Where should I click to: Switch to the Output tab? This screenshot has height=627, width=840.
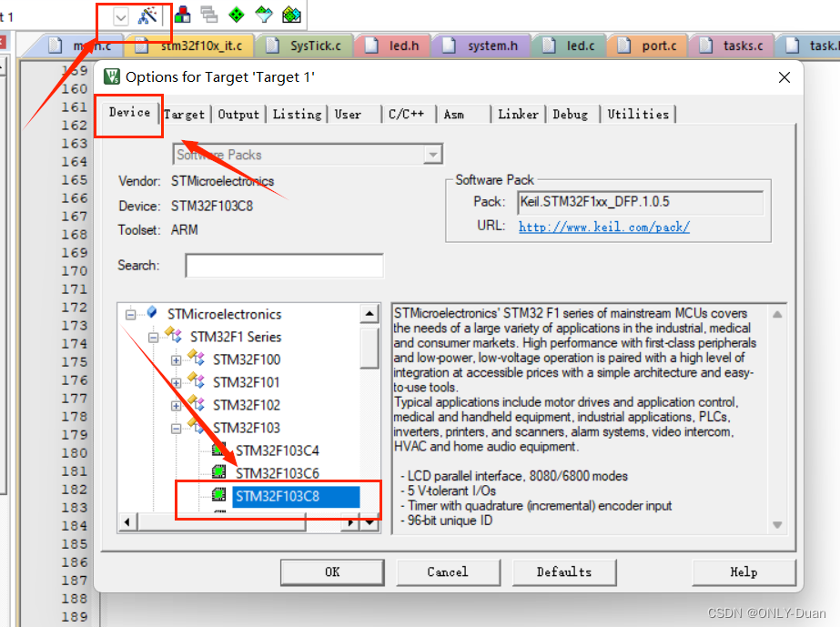[238, 115]
